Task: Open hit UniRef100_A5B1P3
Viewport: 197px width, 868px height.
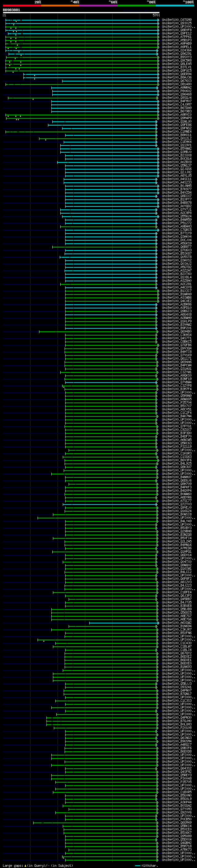Action: pyautogui.click(x=177, y=40)
